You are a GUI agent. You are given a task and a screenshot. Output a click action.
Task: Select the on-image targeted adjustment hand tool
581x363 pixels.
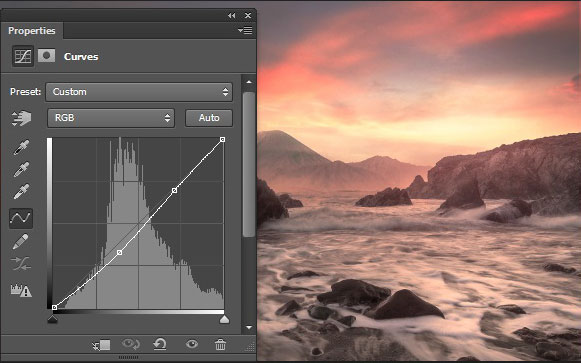click(21, 118)
